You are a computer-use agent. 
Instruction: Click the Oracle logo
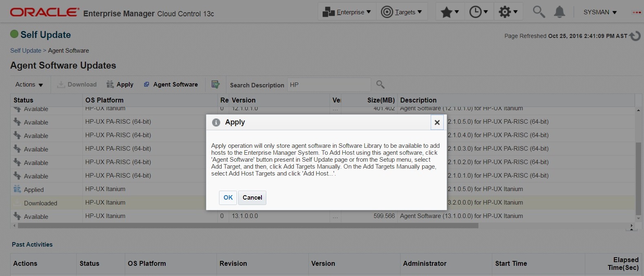click(45, 12)
